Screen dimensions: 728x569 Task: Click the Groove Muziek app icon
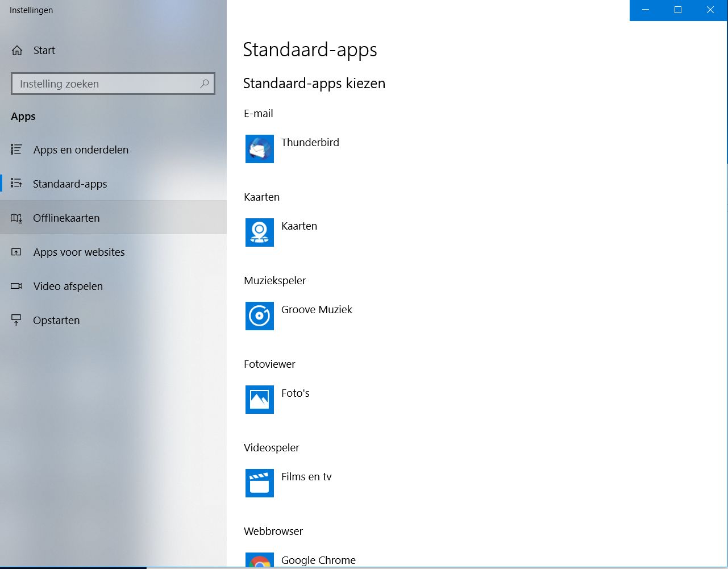tap(260, 316)
